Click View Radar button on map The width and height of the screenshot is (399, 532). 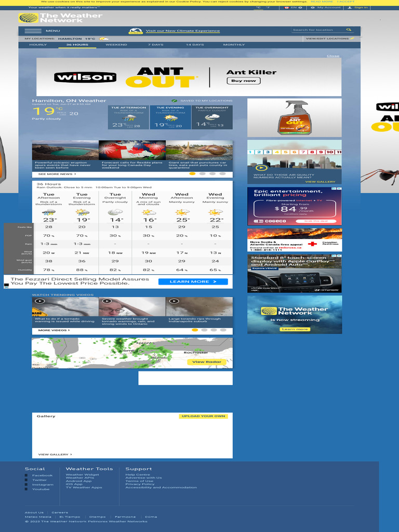click(207, 362)
